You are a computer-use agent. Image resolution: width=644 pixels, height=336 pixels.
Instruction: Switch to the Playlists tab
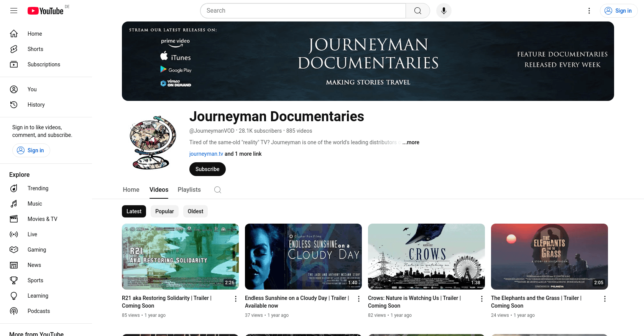189,190
